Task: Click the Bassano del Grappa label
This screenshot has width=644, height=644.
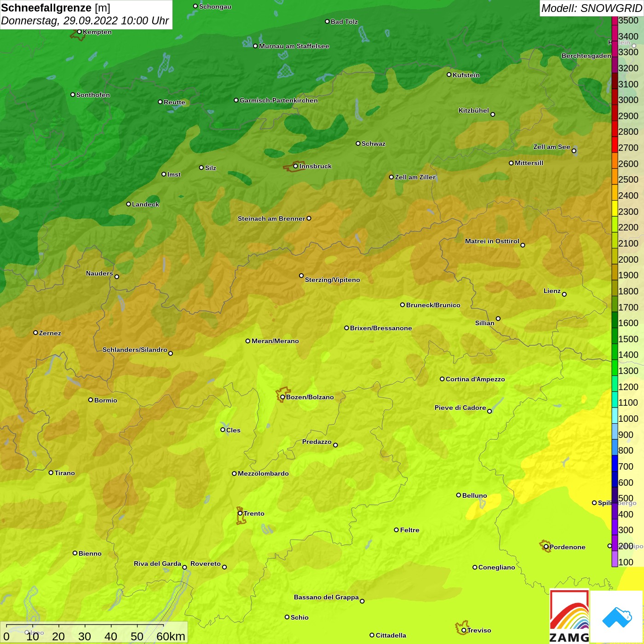Action: click(x=327, y=597)
